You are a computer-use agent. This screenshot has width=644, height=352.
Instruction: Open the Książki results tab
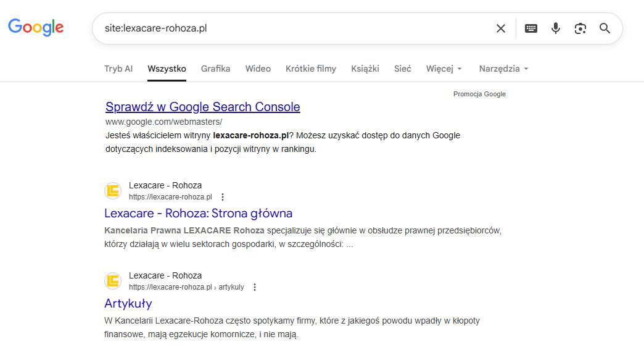pyautogui.click(x=365, y=69)
